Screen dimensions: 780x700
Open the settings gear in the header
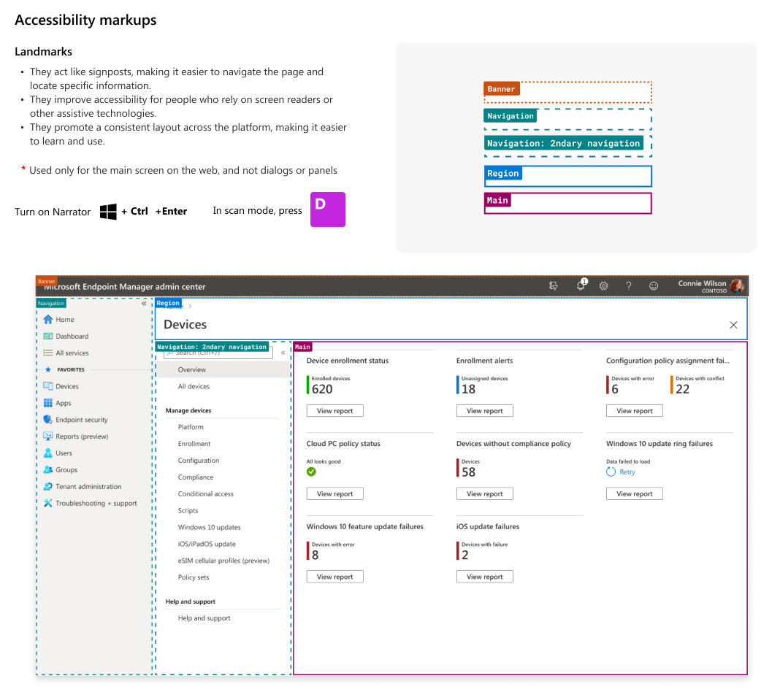pyautogui.click(x=603, y=286)
